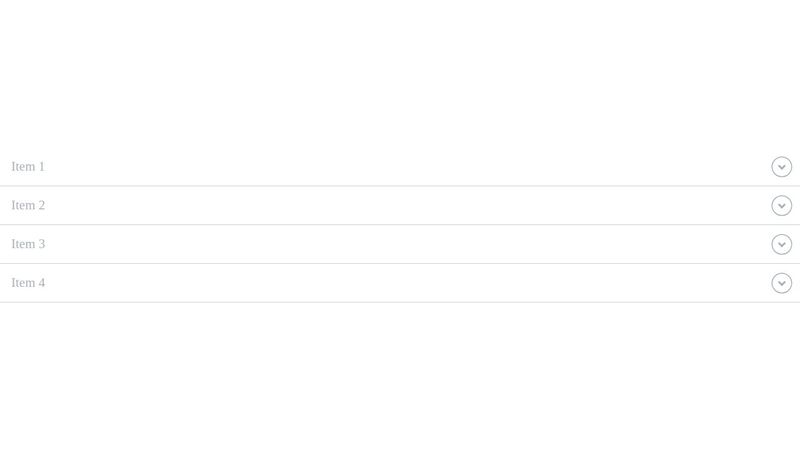
Task: Select the Item 2 label text
Action: [x=28, y=206]
